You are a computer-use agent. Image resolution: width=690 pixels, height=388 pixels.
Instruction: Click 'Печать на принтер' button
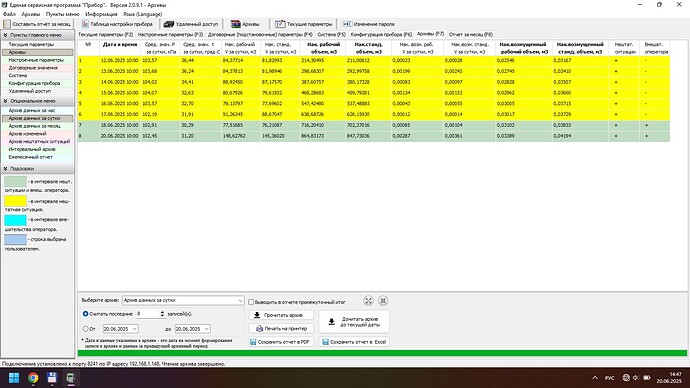click(x=281, y=329)
